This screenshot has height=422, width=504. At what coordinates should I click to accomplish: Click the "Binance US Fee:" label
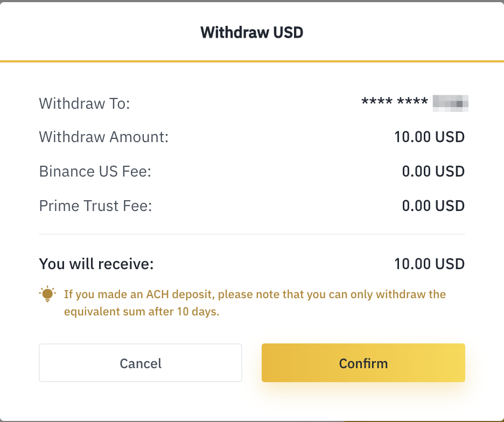pyautogui.click(x=95, y=171)
